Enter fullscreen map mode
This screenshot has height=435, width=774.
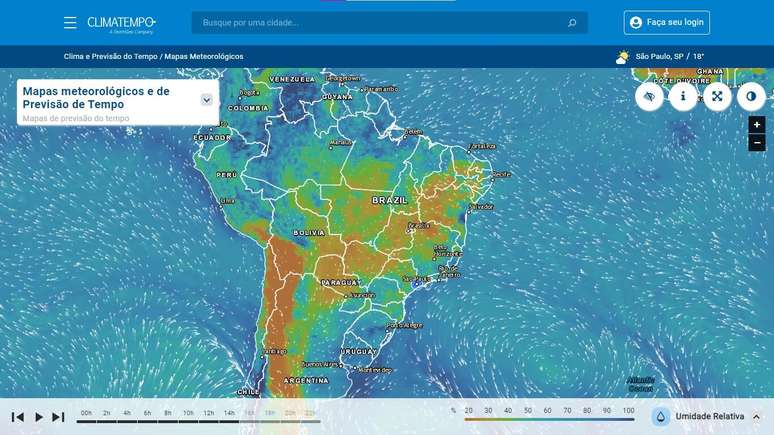[x=717, y=96]
